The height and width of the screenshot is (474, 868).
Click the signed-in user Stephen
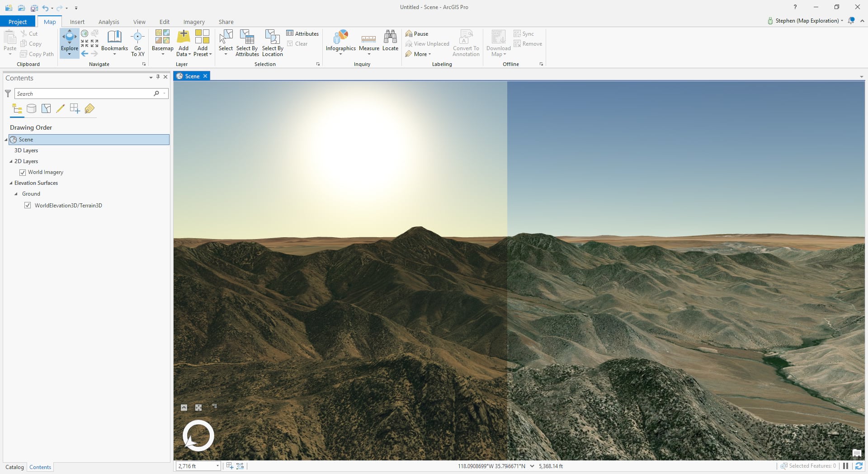click(x=805, y=21)
